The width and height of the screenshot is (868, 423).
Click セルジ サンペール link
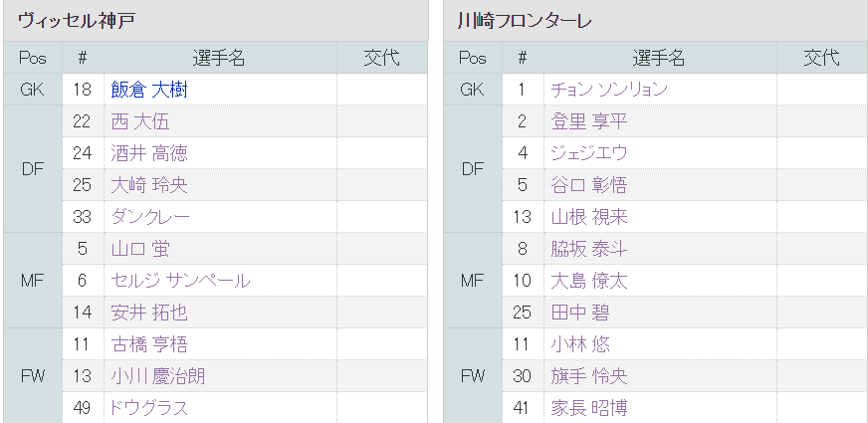coord(180,281)
